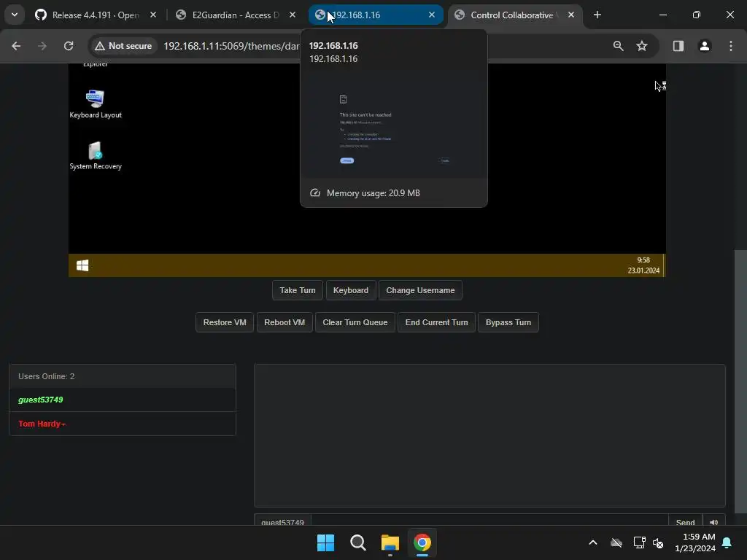This screenshot has height=560, width=747.
Task: Click the OneDrive cloud tray icon
Action: point(616,542)
